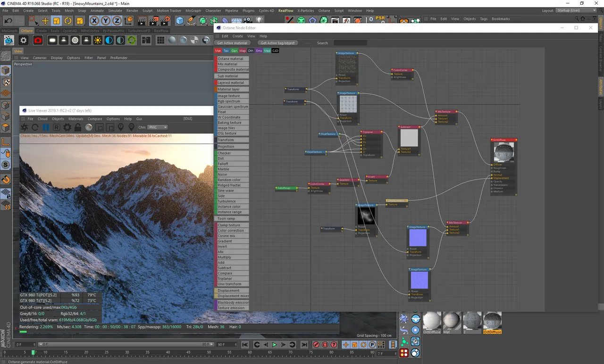
Task: Toggle Y axis lock
Action: (105, 21)
